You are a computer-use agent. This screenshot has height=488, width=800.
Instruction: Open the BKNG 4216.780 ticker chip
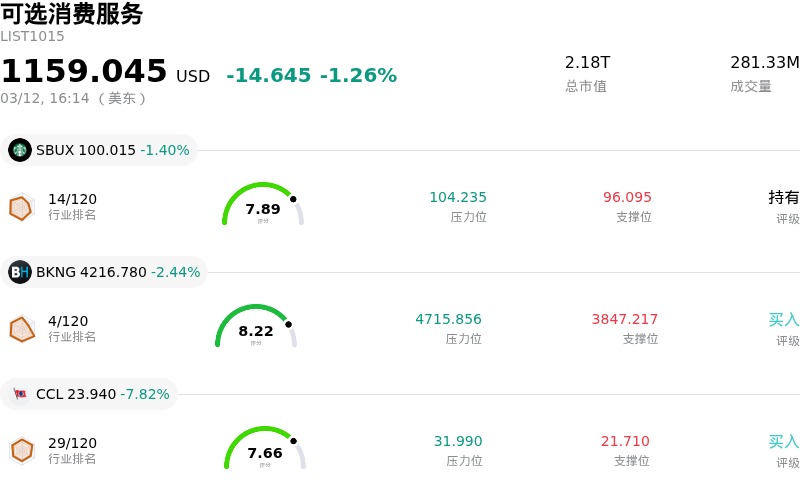[105, 272]
